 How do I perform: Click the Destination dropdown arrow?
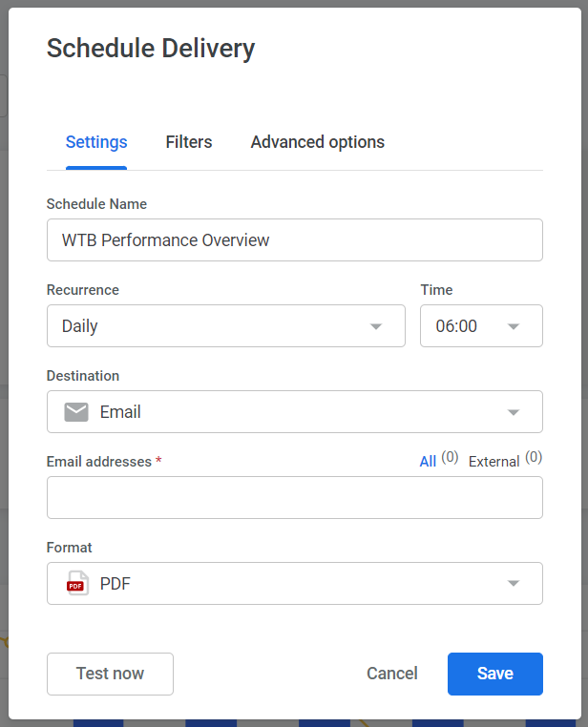click(514, 412)
